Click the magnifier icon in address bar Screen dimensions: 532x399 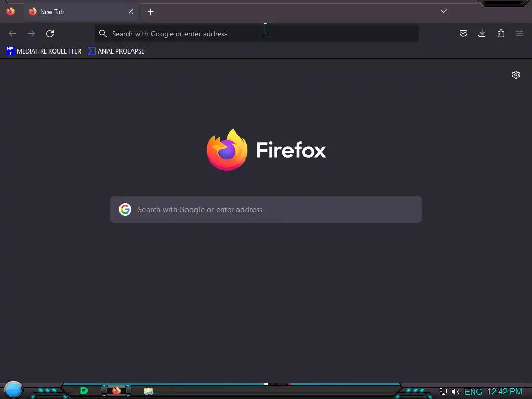click(x=103, y=33)
